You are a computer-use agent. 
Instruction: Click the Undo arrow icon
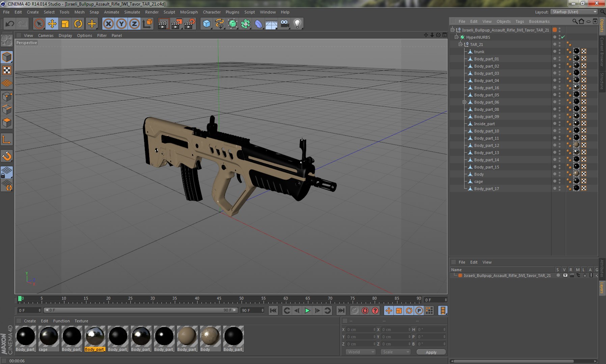[10, 24]
